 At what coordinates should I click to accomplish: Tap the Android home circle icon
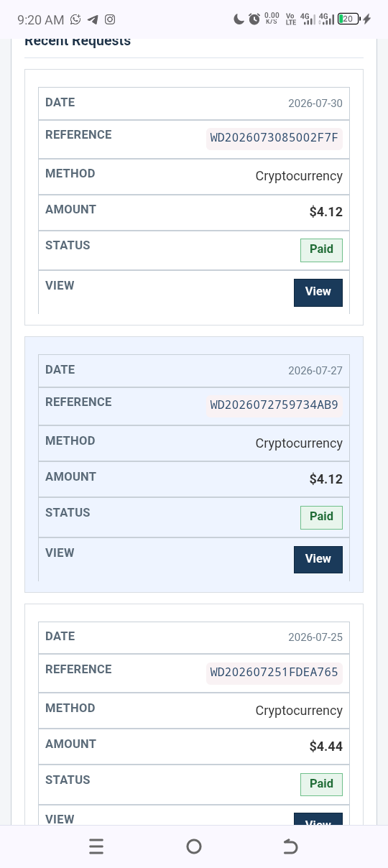[x=194, y=846]
